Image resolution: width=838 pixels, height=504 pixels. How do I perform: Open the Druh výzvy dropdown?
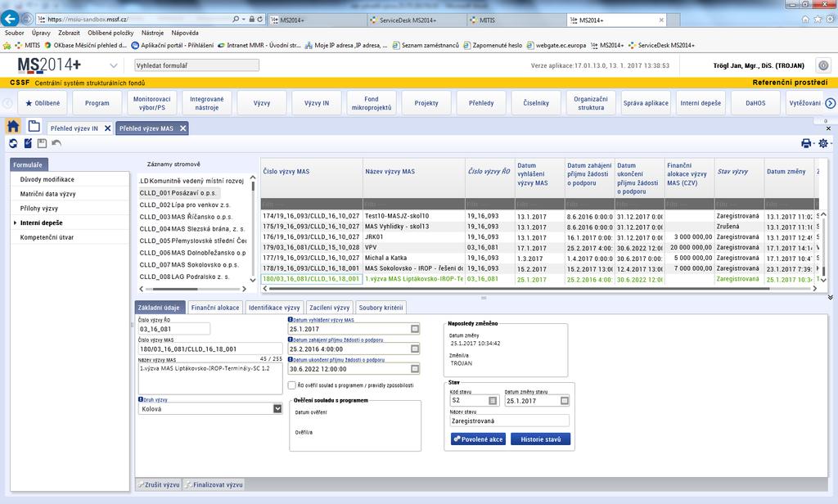[x=277, y=409]
